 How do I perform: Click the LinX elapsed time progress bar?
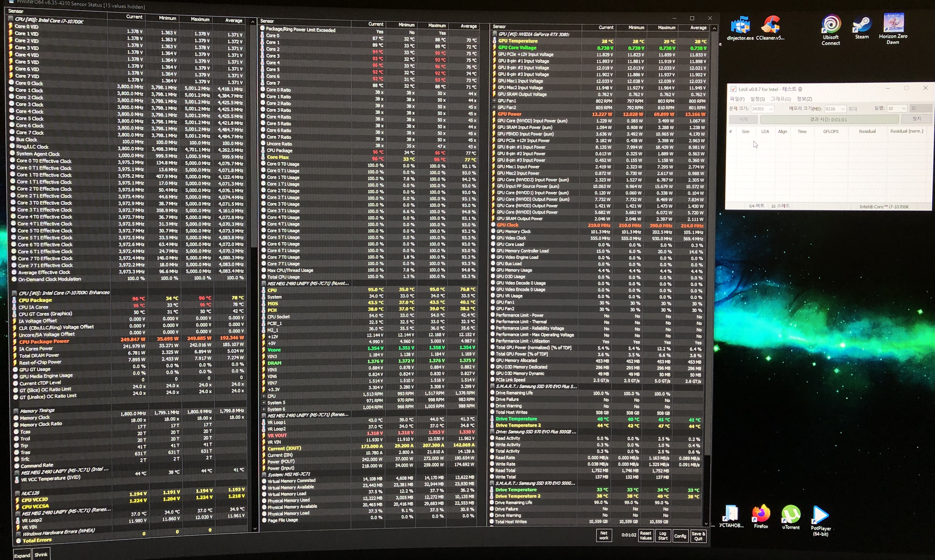829,120
